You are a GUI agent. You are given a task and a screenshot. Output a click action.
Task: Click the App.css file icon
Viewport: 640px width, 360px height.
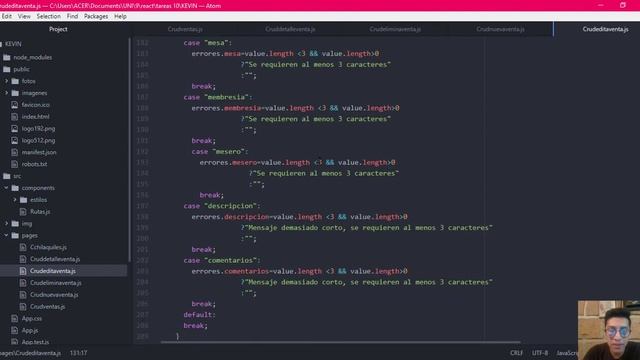pos(15,318)
